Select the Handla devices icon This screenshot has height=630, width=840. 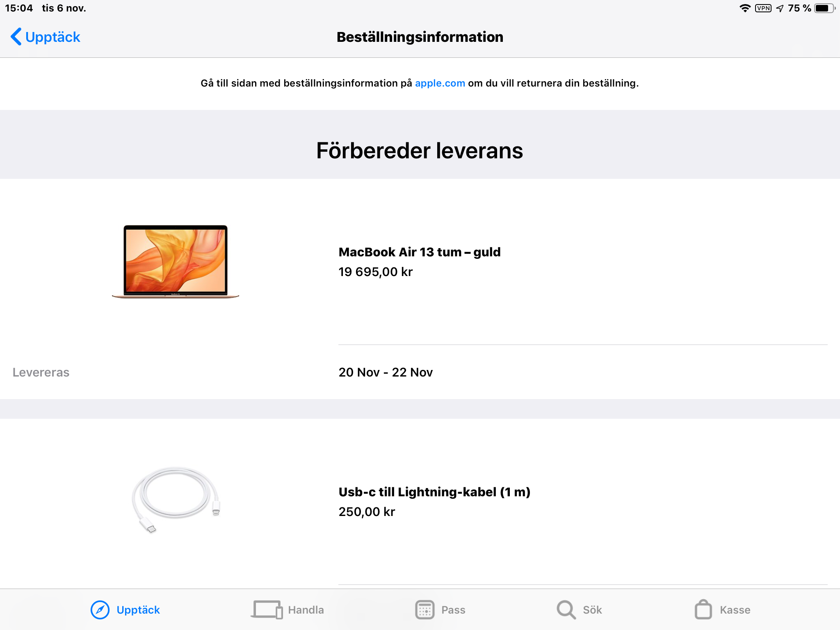(267, 610)
